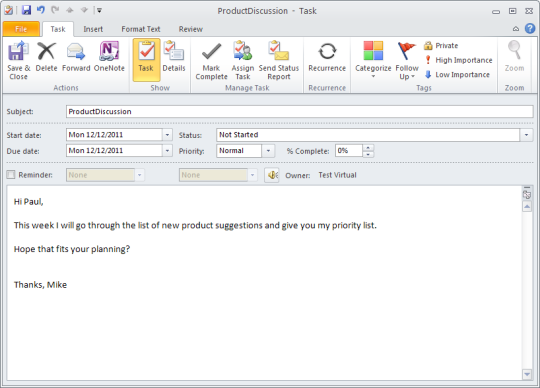Click the line 'Thanks, Mike'
540x388 pixels.
[40, 285]
